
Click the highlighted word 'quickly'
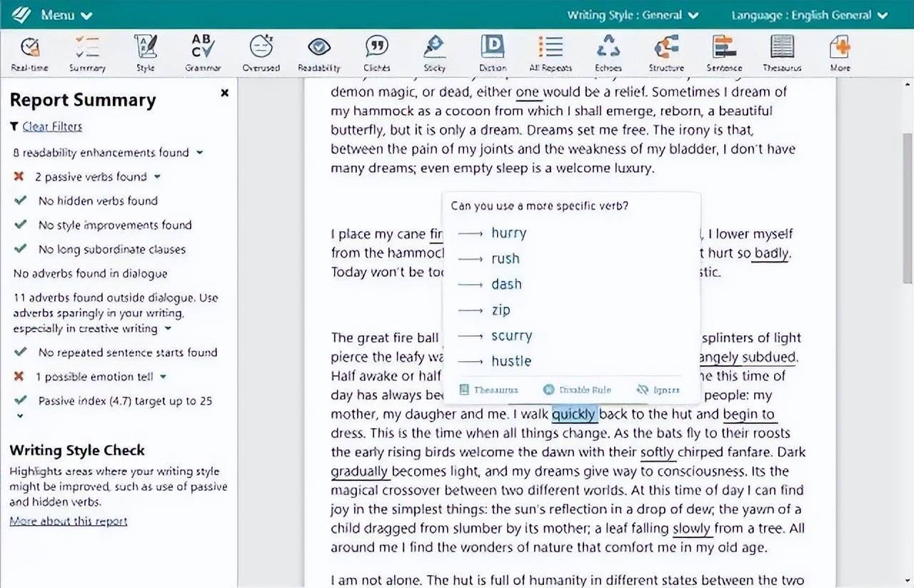[x=575, y=414]
